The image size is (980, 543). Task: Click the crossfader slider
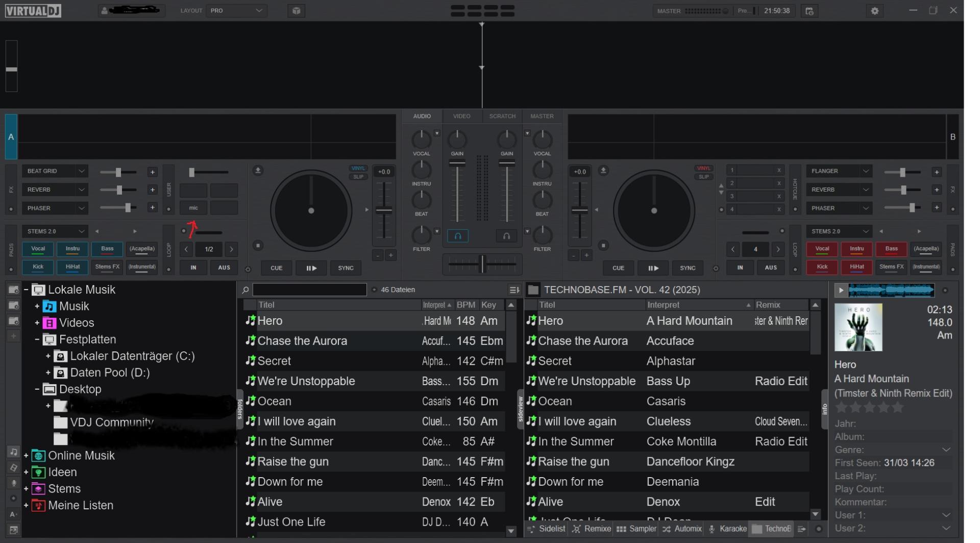[x=482, y=264]
